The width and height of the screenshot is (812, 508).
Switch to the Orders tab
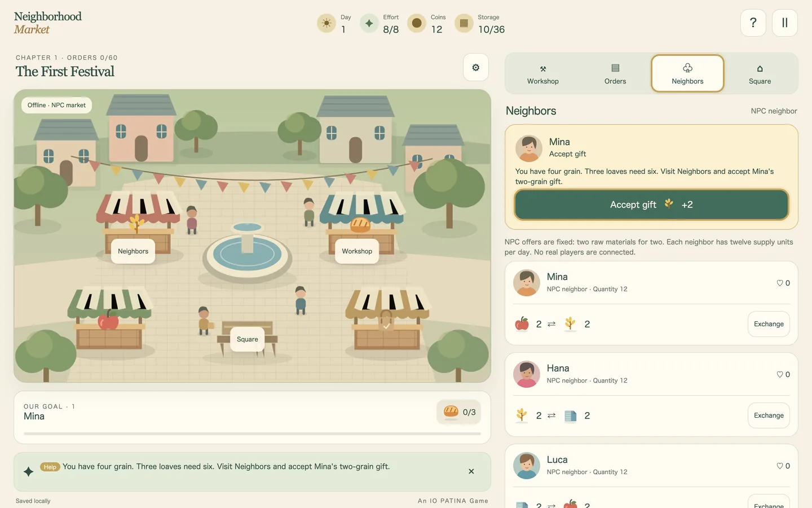click(615, 73)
